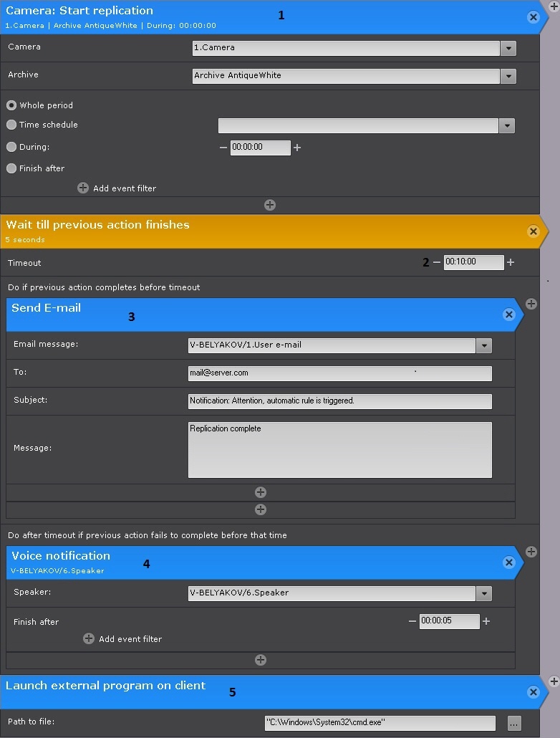Remove the Wait till previous action block

click(533, 231)
